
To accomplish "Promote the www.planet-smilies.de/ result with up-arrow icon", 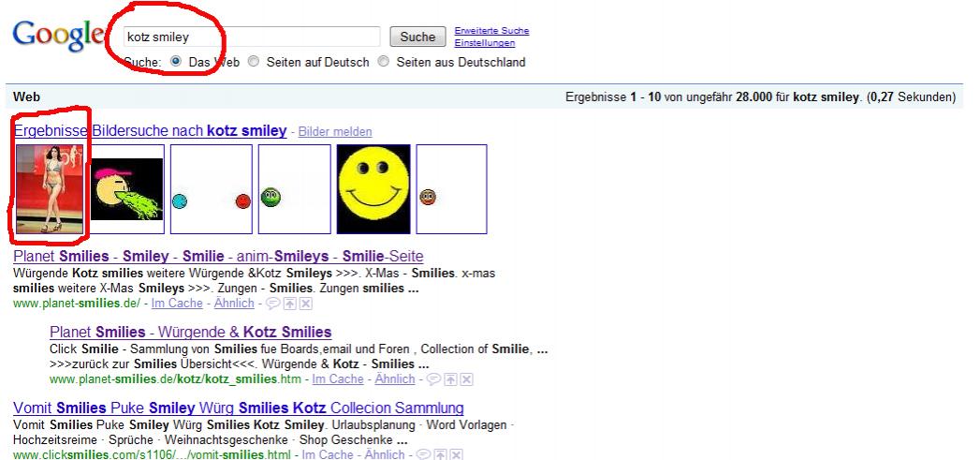I will click(289, 304).
